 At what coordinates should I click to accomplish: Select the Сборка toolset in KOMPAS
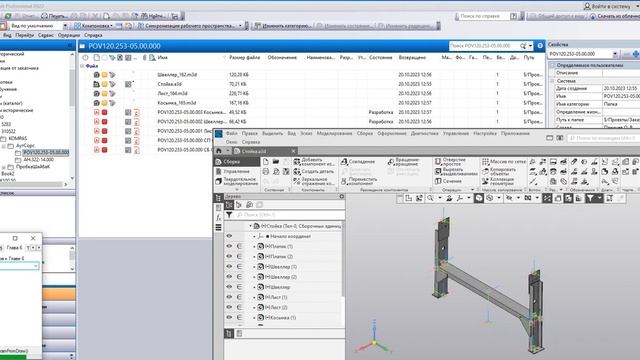point(237,162)
